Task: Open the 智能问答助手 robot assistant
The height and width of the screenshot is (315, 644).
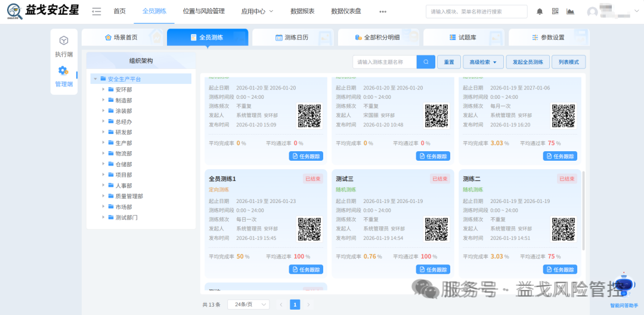Action: pos(625,286)
